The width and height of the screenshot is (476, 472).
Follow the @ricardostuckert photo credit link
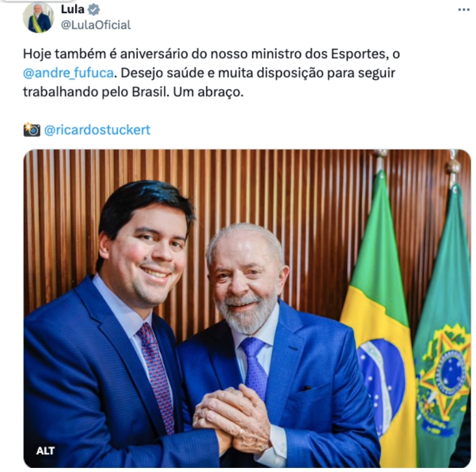pyautogui.click(x=97, y=130)
